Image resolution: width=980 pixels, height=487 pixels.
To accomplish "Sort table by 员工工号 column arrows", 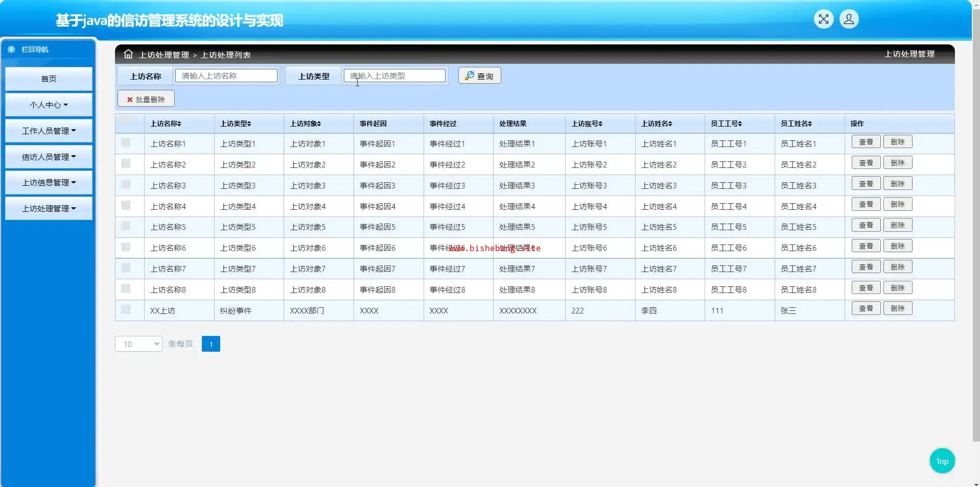I will pyautogui.click(x=740, y=124).
